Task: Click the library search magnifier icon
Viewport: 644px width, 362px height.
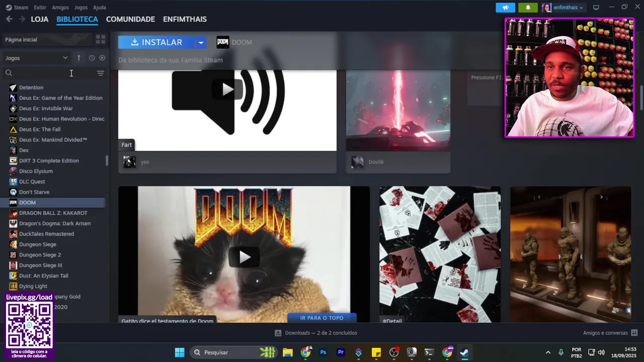Action: [x=9, y=73]
